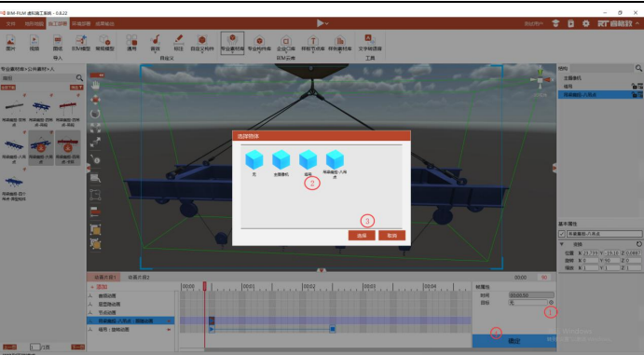Image resolution: width=644 pixels, height=355 pixels.
Task: Click the material search input box
Action: [x=38, y=77]
